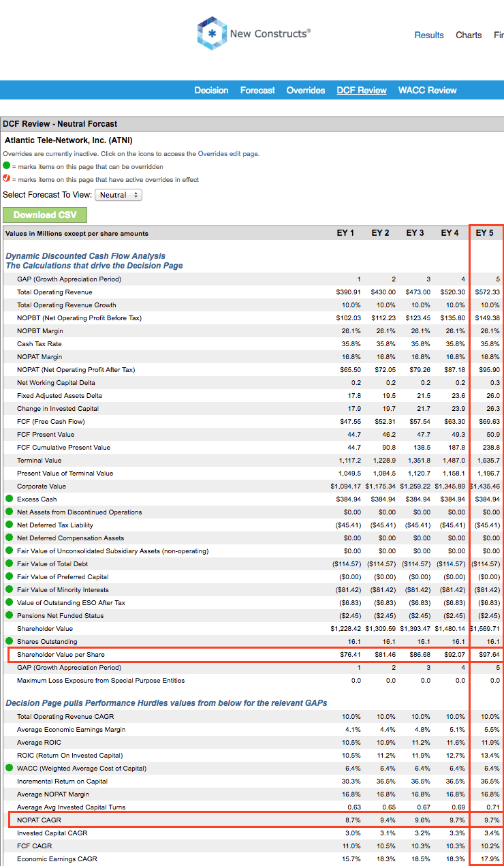Click the Dynamic Discounted Cash Flow Analysis heading

click(x=85, y=256)
